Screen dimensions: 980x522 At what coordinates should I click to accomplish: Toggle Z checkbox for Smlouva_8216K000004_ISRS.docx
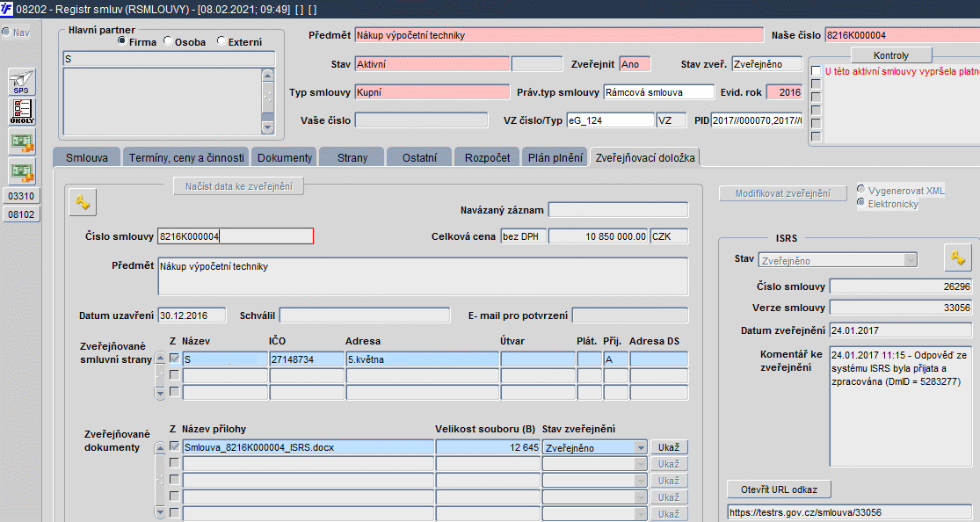(x=174, y=446)
